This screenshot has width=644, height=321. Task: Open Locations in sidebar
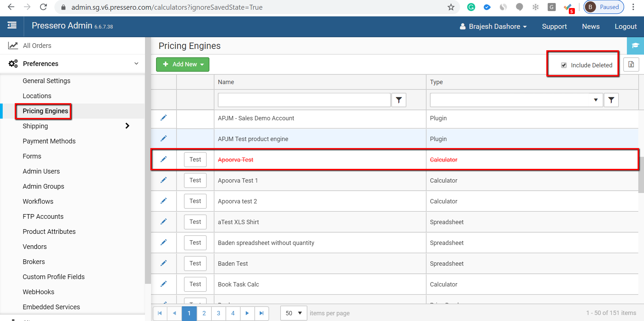point(37,96)
